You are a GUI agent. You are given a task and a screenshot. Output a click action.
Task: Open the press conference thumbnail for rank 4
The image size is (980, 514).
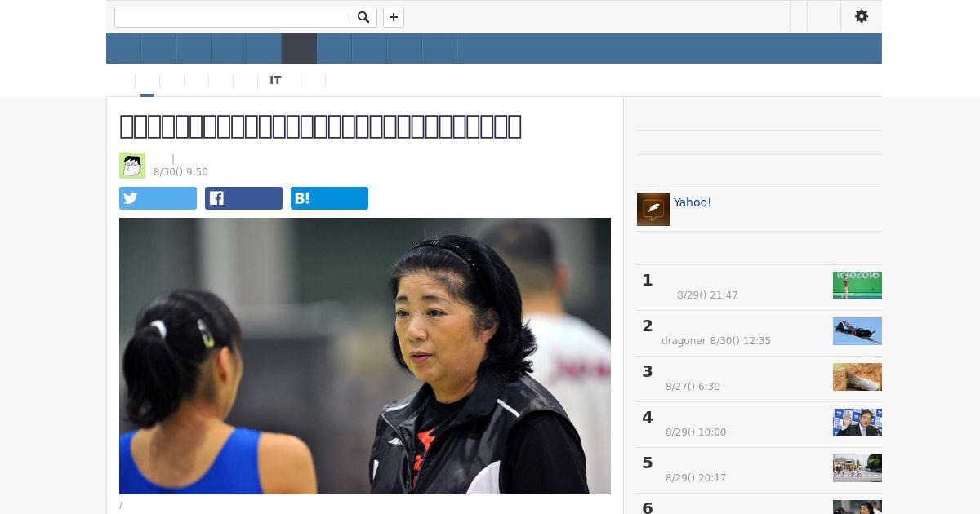857,423
